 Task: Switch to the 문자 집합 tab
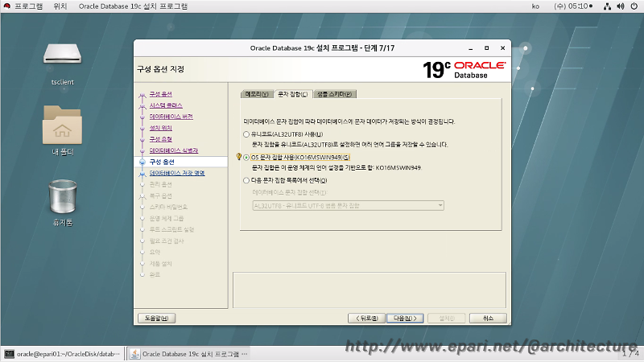click(x=293, y=94)
